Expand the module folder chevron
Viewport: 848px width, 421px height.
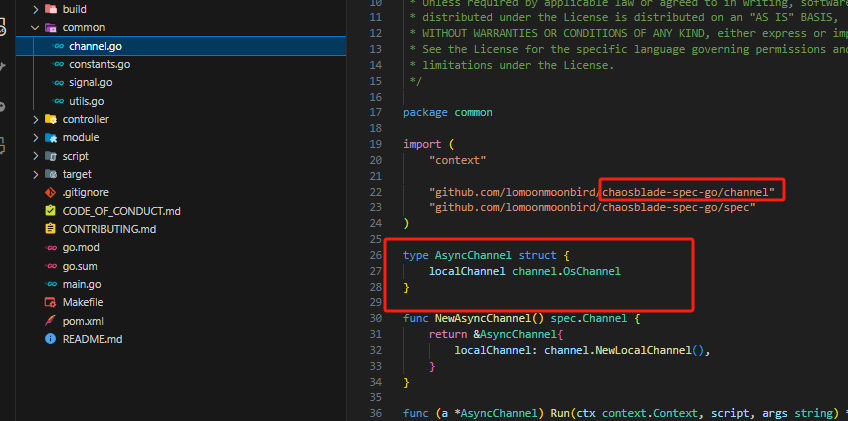coord(35,137)
